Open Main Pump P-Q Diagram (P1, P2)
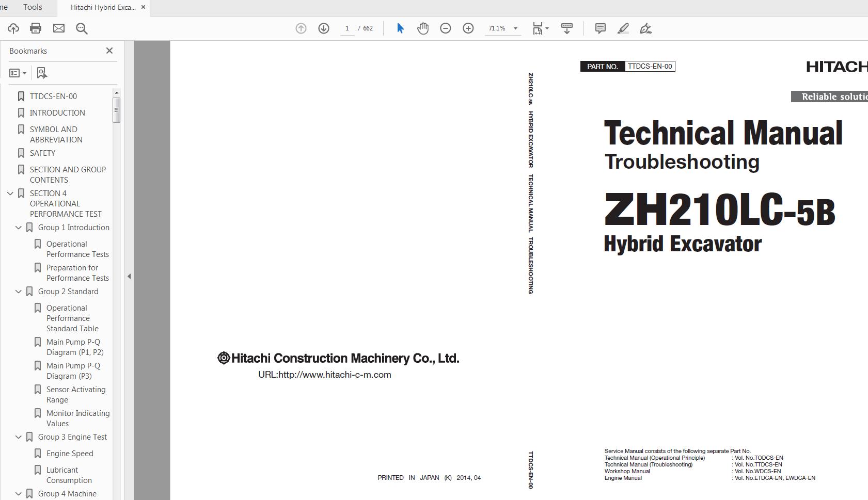 [75, 347]
